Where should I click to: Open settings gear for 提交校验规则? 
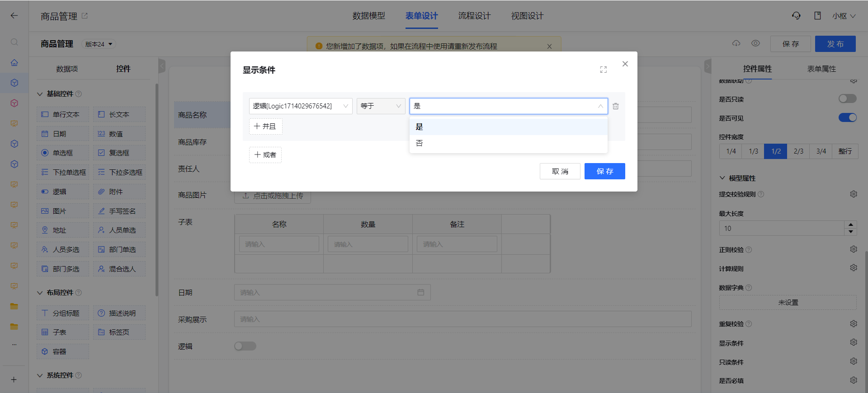(x=854, y=194)
